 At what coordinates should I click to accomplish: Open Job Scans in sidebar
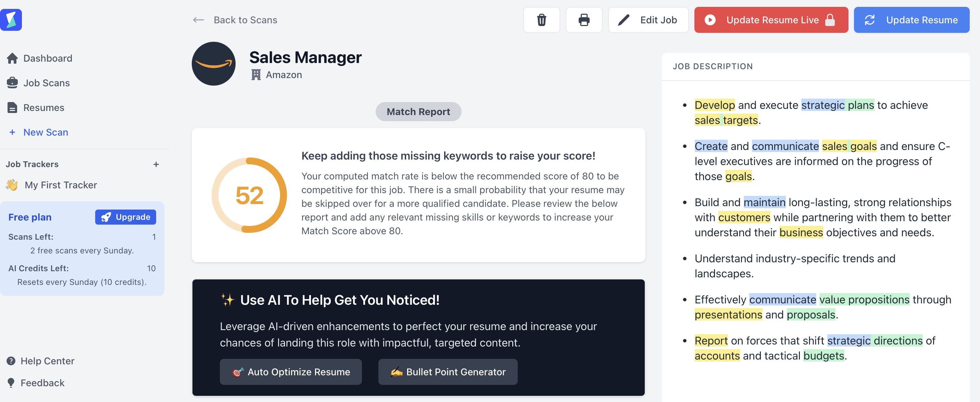pyautogui.click(x=47, y=83)
